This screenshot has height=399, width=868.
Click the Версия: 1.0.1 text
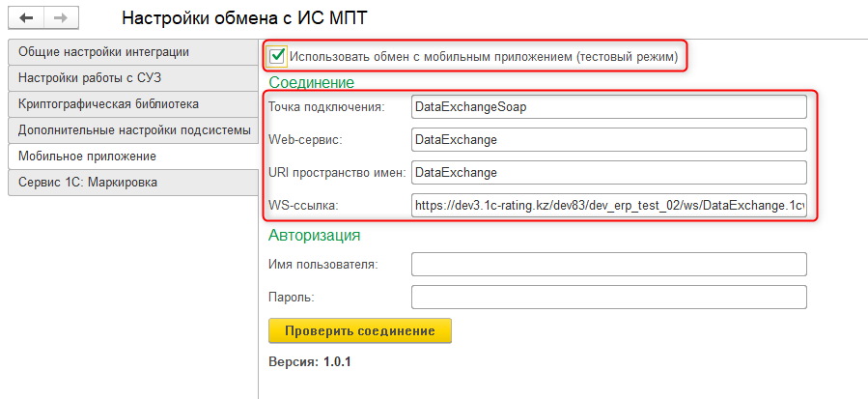click(x=310, y=362)
